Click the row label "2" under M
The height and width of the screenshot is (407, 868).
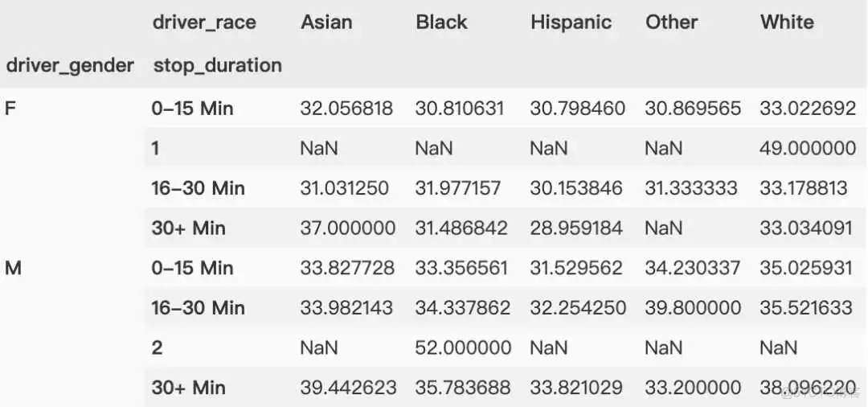(158, 347)
